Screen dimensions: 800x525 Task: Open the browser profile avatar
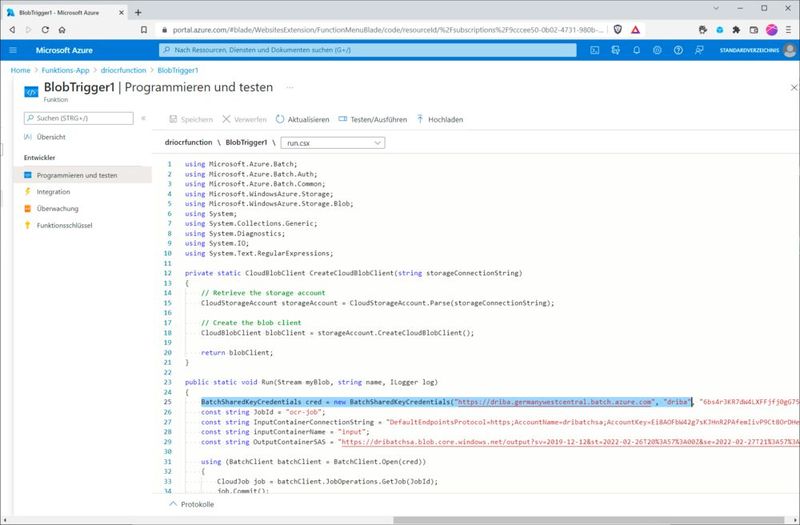(x=771, y=30)
